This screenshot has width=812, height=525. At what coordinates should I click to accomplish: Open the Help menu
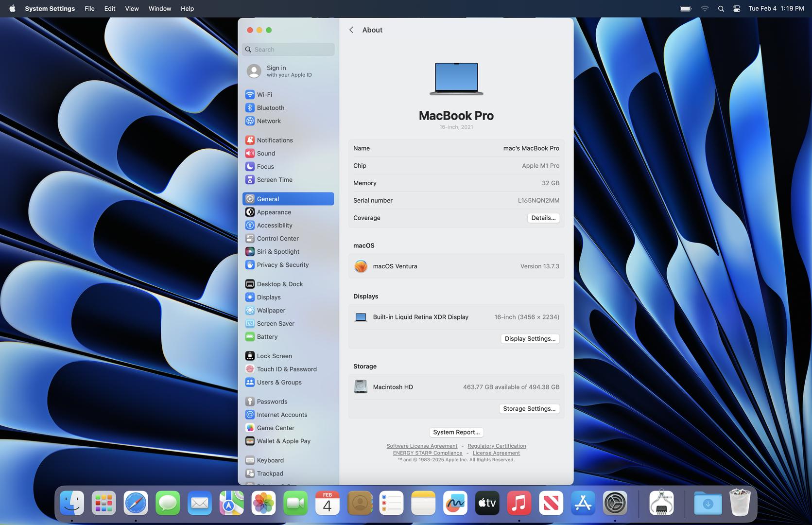(x=187, y=8)
